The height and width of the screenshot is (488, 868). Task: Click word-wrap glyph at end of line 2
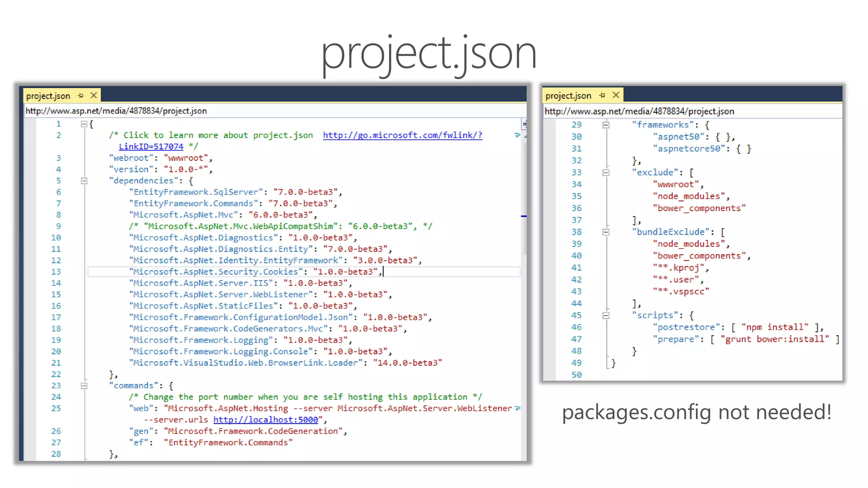coord(517,136)
